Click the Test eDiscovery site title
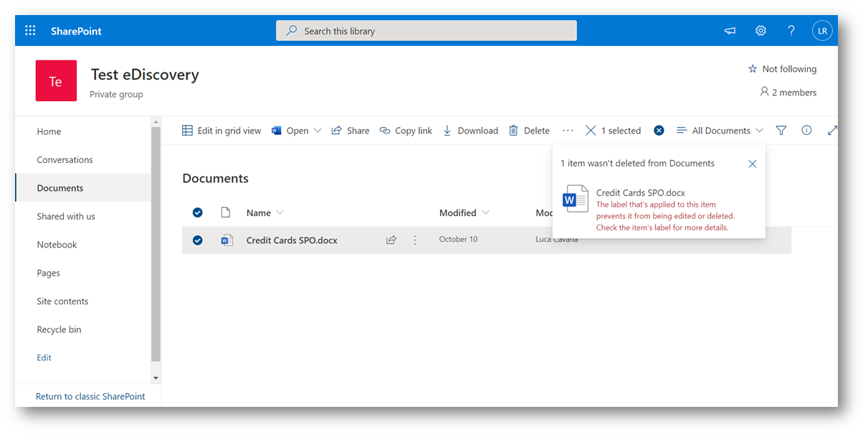868x437 pixels. click(145, 75)
